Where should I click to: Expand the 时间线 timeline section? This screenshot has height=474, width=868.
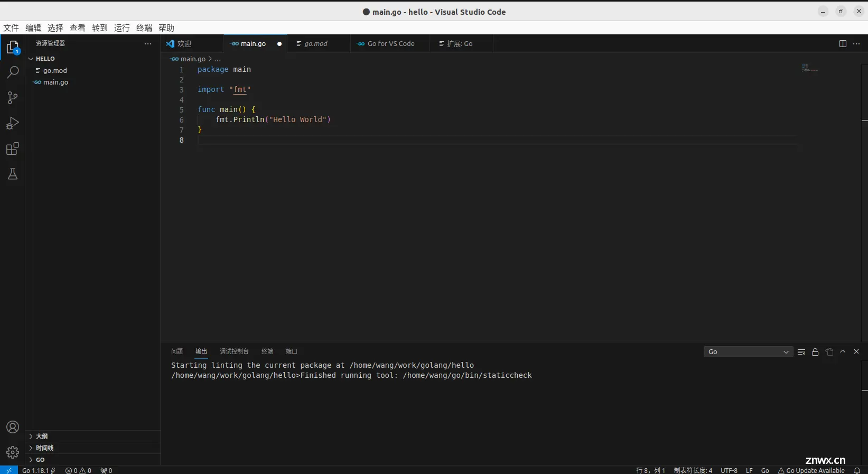click(x=92, y=448)
